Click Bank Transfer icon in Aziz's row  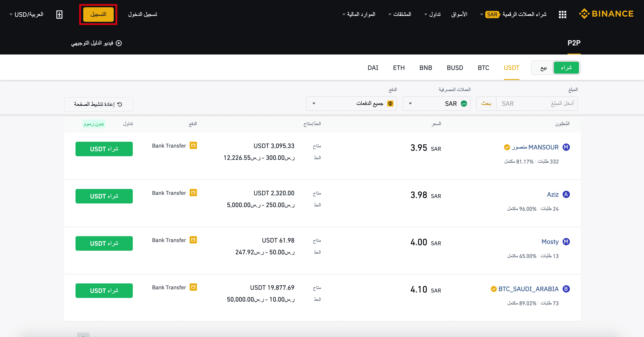(193, 193)
